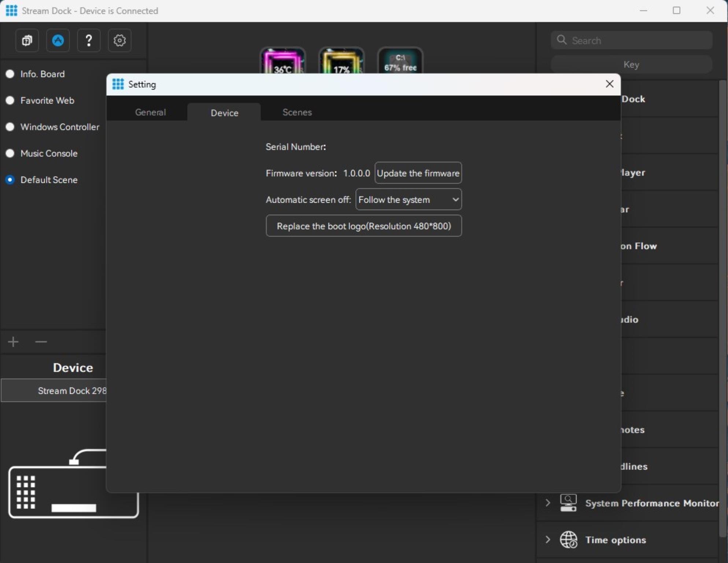Click the System Performance Monitor icon
This screenshot has height=563, width=728.
[x=568, y=503]
